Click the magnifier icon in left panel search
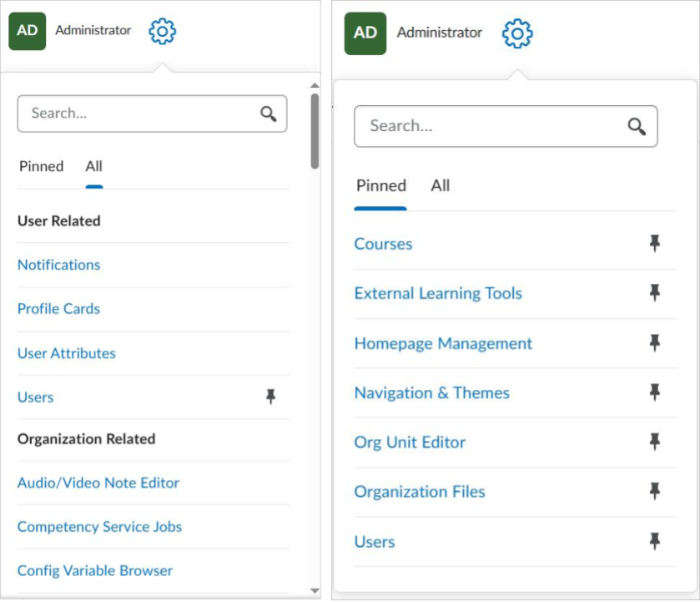The image size is (700, 602). point(268,114)
